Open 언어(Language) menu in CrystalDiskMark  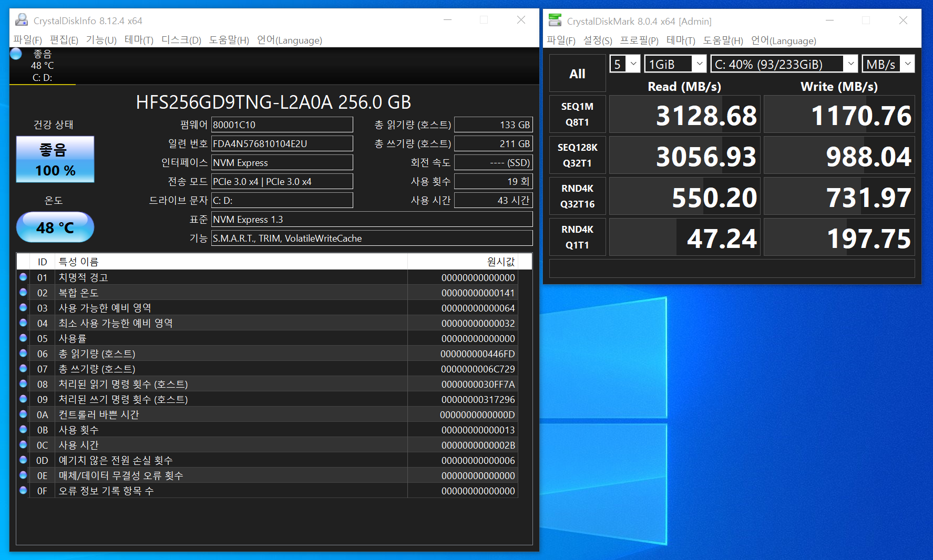click(784, 40)
